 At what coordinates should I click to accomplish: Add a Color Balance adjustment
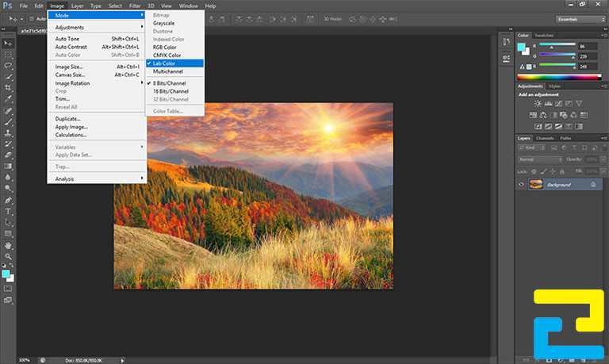pos(543,115)
